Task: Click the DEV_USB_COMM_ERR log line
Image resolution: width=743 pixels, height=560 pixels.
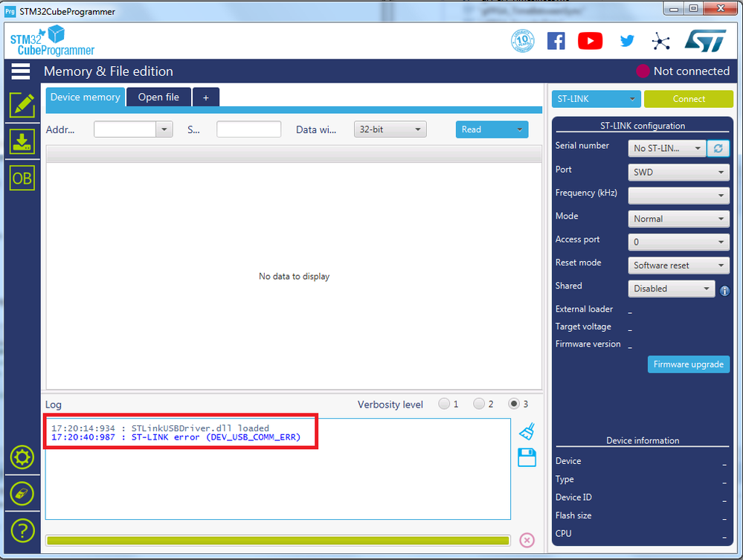Action: click(x=176, y=437)
